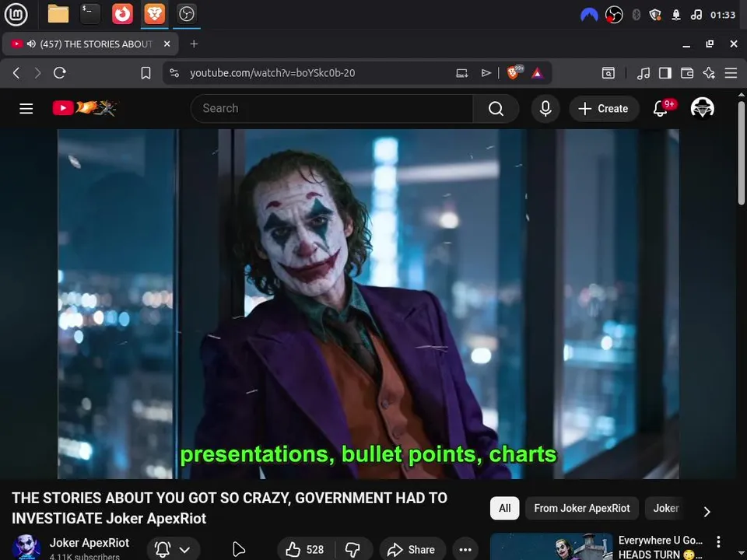Image resolution: width=747 pixels, height=560 pixels.
Task: Open the account avatar menu
Action: [702, 108]
